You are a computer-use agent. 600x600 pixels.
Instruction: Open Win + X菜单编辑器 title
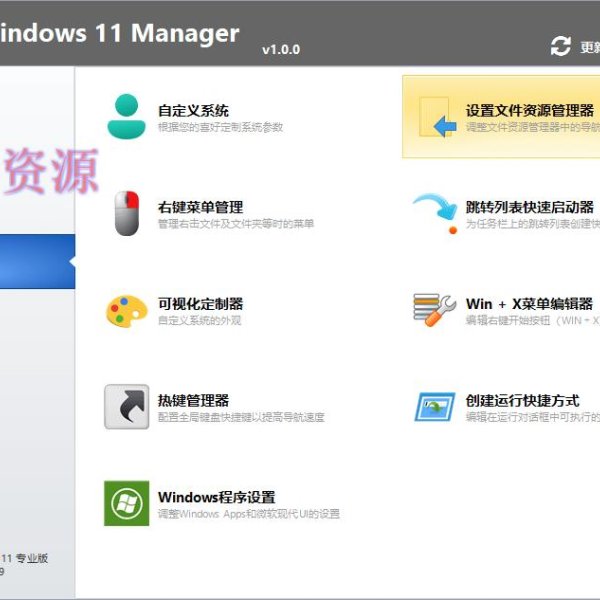[x=529, y=304]
